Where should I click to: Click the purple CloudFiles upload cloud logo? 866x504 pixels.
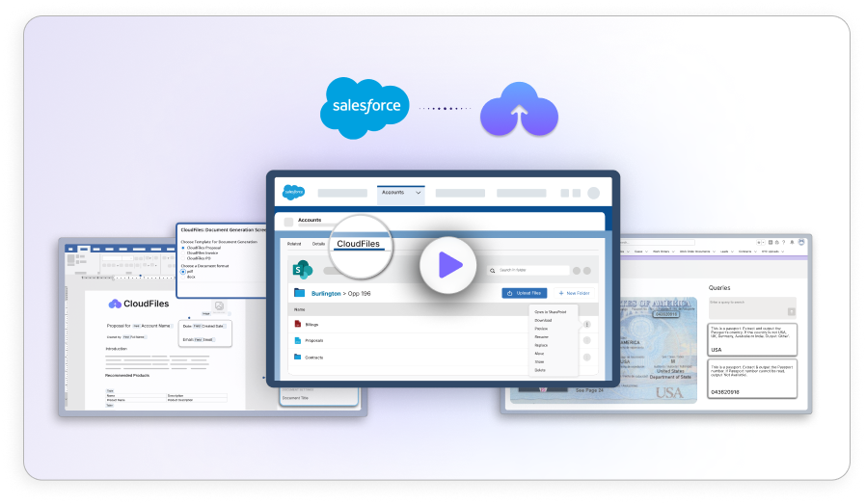(x=519, y=109)
